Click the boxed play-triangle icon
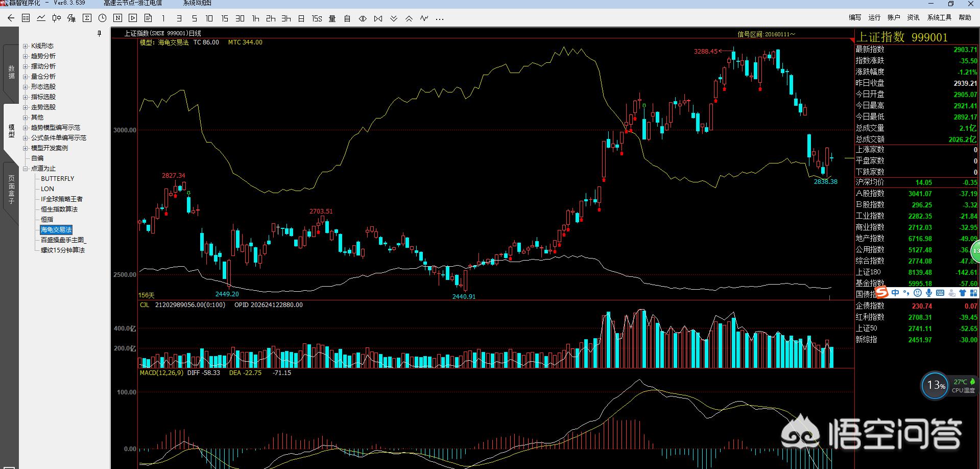 point(133,18)
